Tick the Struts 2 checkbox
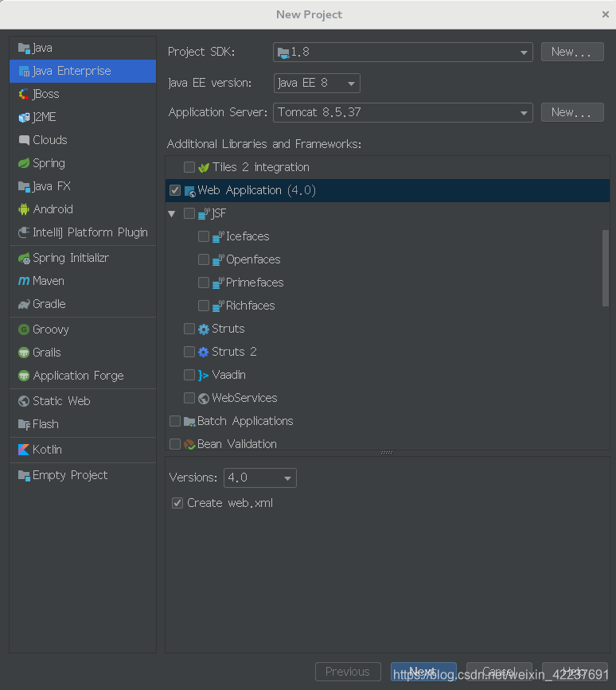This screenshot has height=690, width=616. tap(189, 352)
